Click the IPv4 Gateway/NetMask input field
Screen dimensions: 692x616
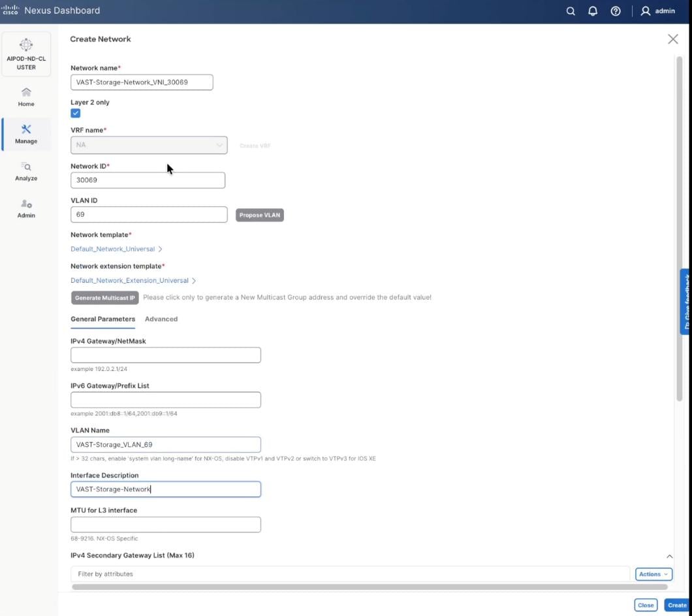165,355
